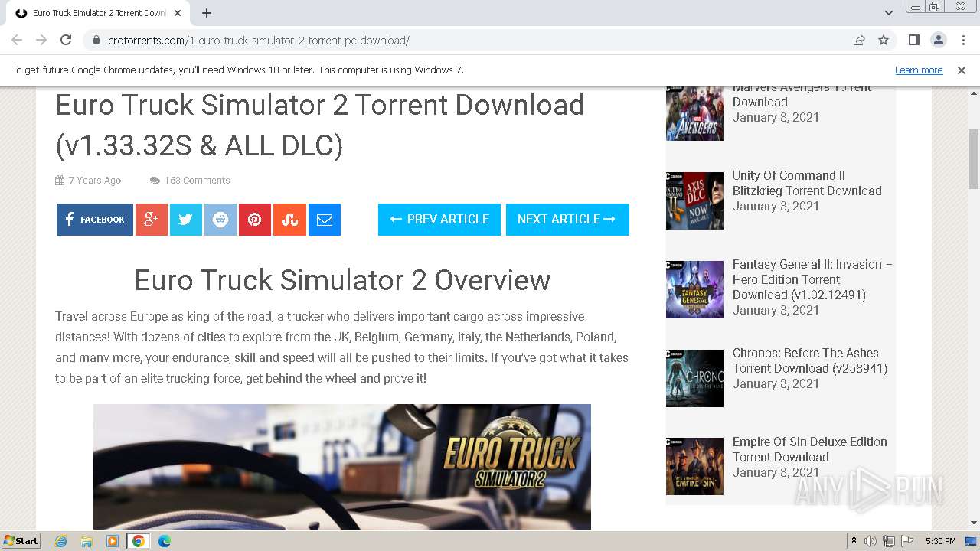The width and height of the screenshot is (980, 551).
Task: Open Chronos Before The Ashes thumbnail
Action: 694,378
